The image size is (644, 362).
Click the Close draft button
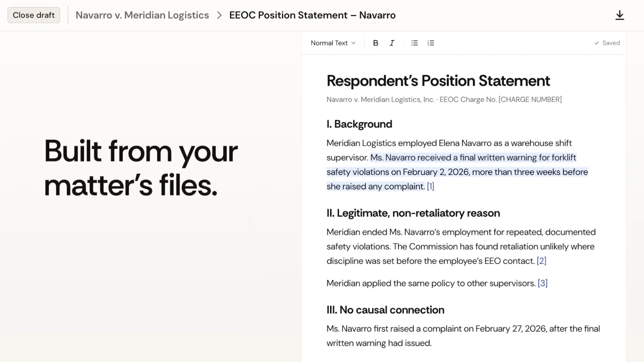coord(34,15)
